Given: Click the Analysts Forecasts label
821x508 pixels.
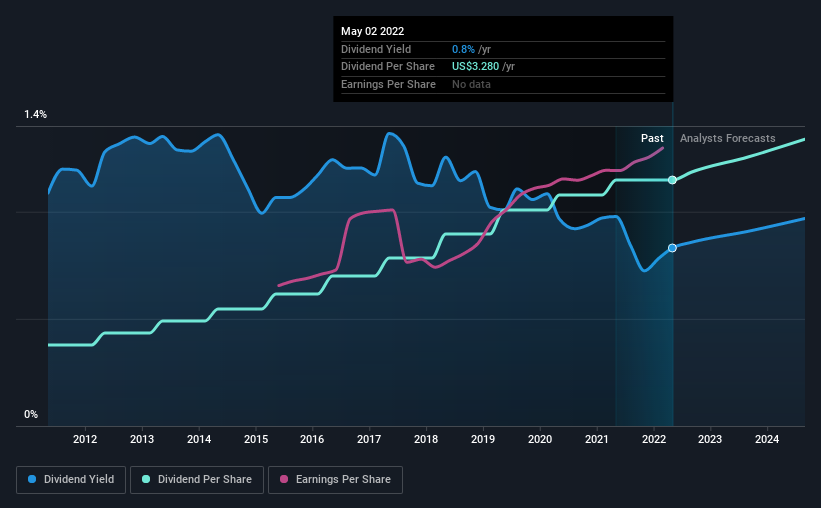Looking at the screenshot, I should 728,138.
